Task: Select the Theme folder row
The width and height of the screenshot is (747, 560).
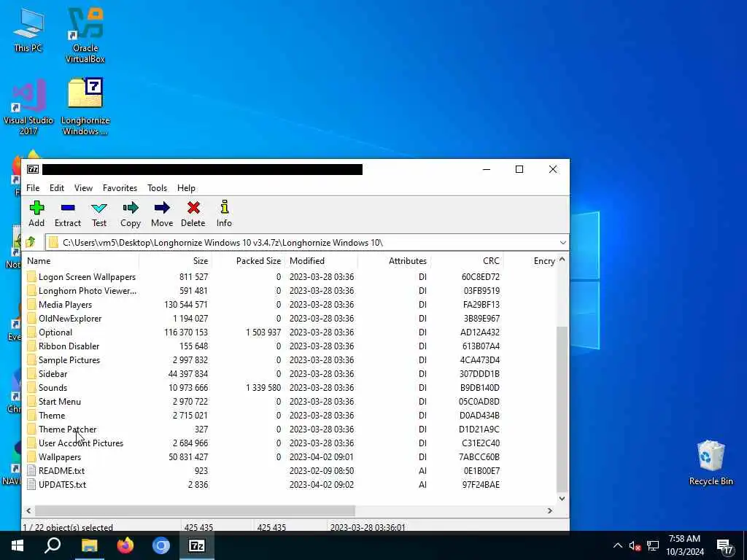Action: click(290, 415)
